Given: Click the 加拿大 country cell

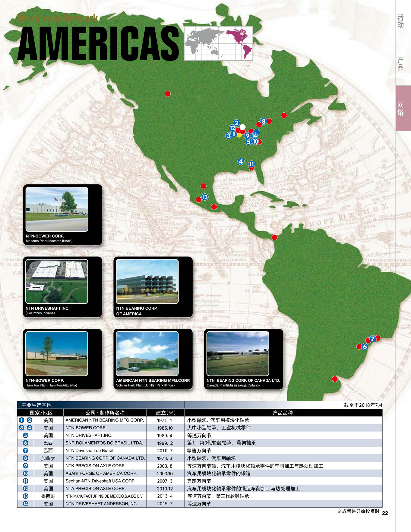Looking at the screenshot, I should click(48, 458).
